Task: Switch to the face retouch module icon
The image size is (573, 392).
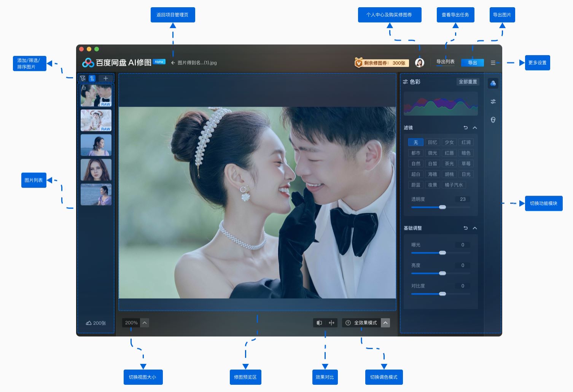Action: pos(493,120)
